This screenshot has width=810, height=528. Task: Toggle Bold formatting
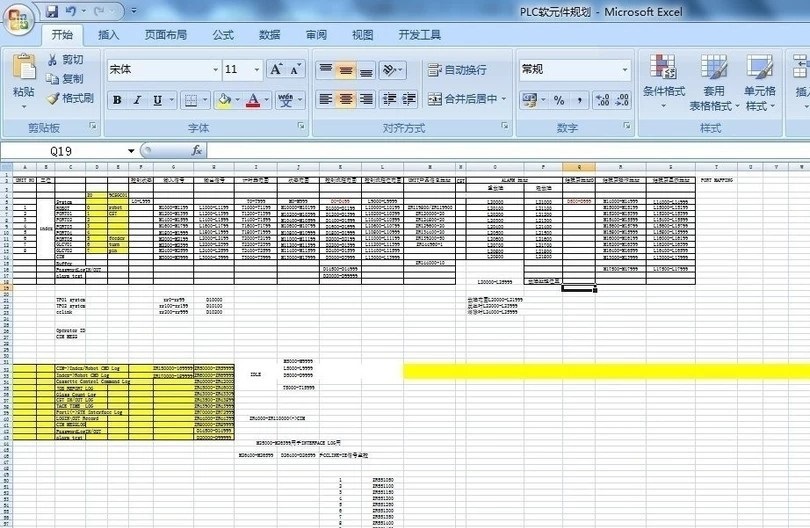click(117, 100)
